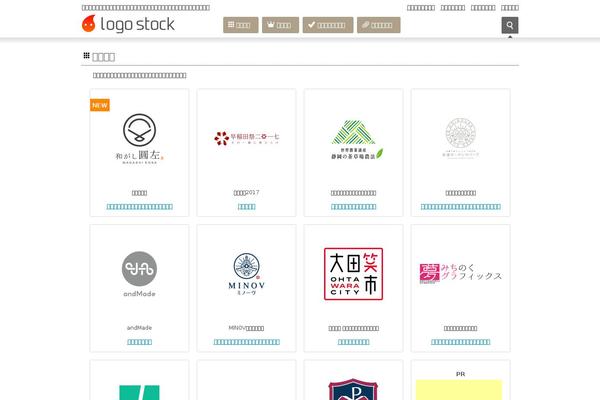Follow the blue link under the 2017 card

246,207
